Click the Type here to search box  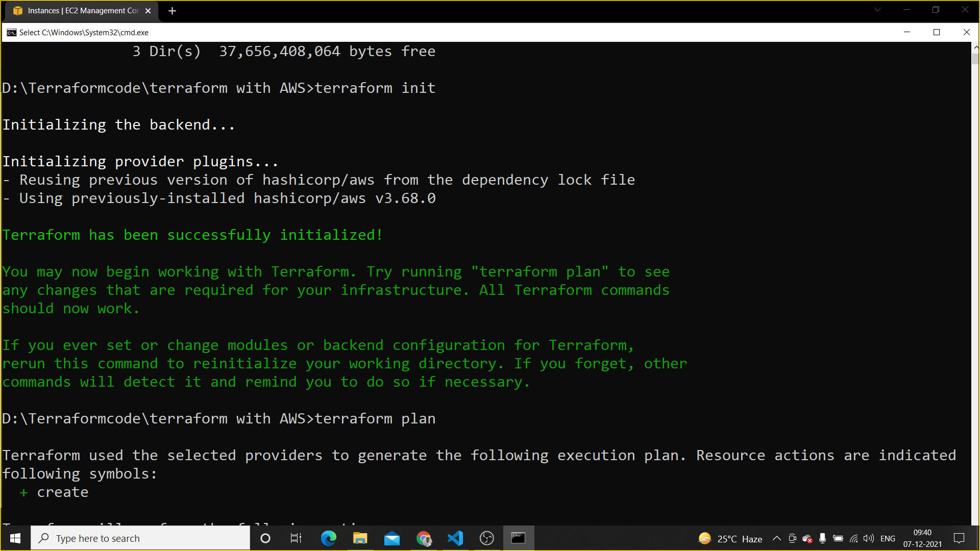(x=140, y=538)
